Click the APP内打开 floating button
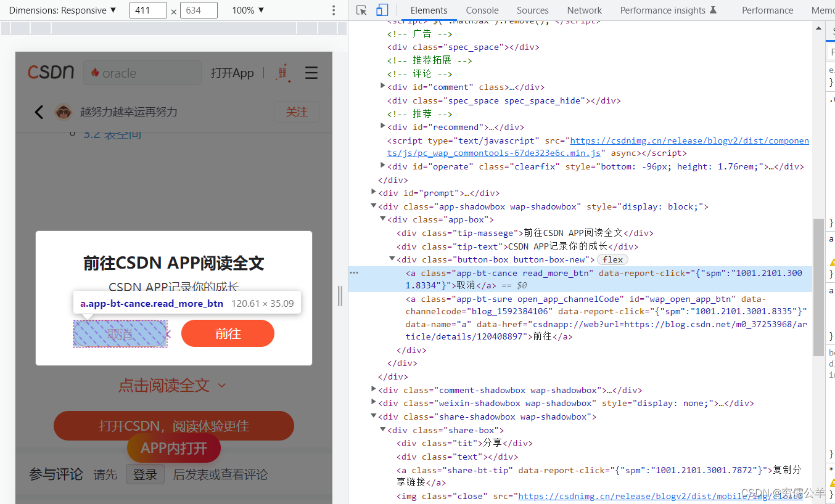The height and width of the screenshot is (504, 835). pyautogui.click(x=174, y=448)
